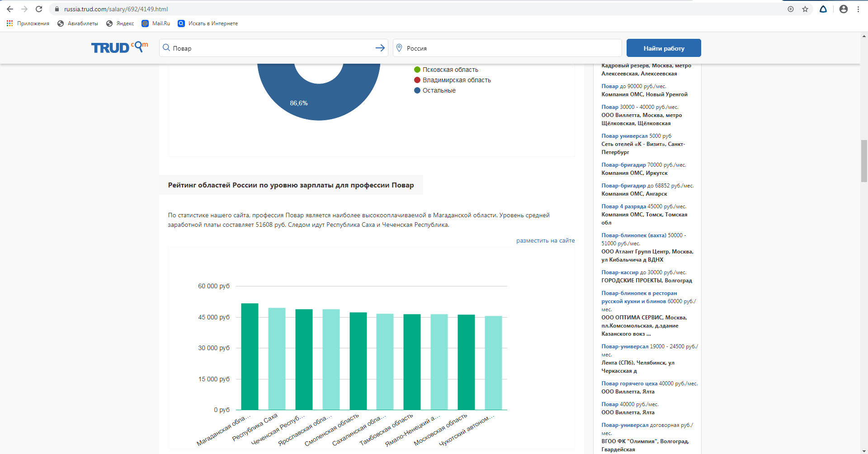Toggle Владимирская область legend item
The image size is (868, 454).
pos(456,80)
